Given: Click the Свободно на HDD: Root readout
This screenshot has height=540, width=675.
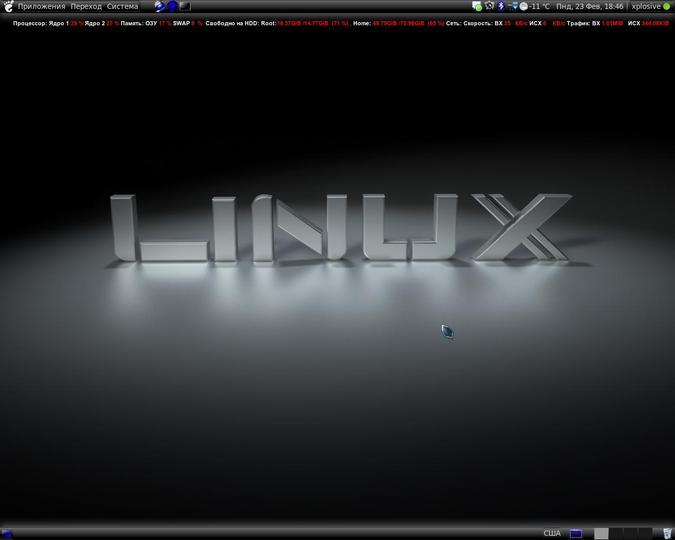Looking at the screenshot, I should pyautogui.click(x=277, y=23).
